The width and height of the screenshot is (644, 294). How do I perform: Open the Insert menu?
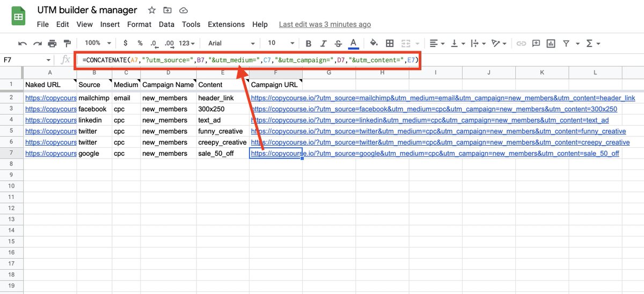click(110, 24)
